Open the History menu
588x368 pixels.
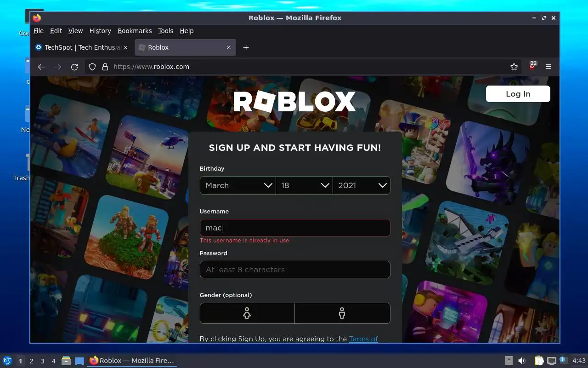[x=100, y=31]
